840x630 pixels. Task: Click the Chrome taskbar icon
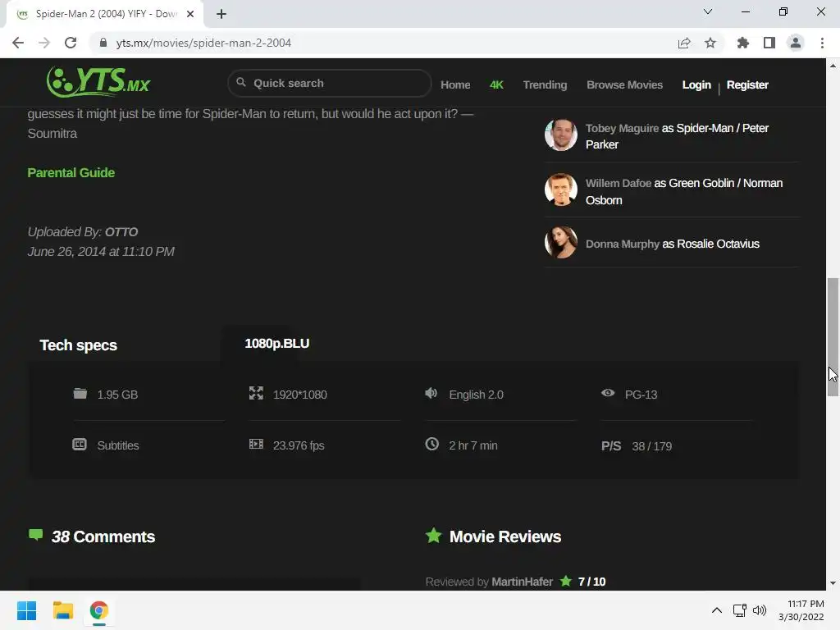(98, 610)
